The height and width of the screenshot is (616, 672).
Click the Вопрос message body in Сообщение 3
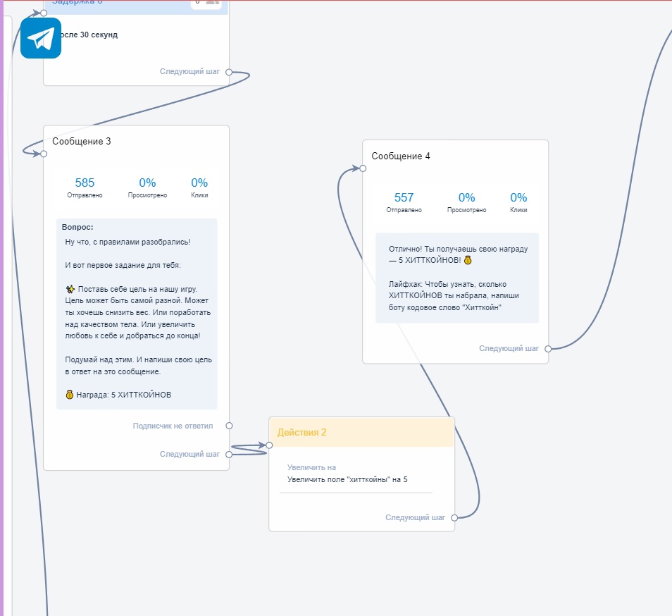coord(137,310)
